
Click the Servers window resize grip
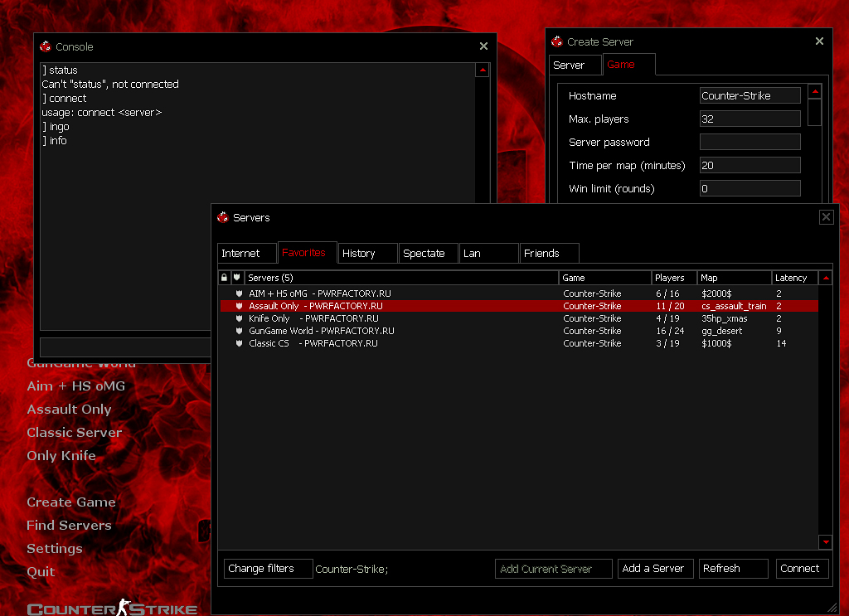pos(832,609)
